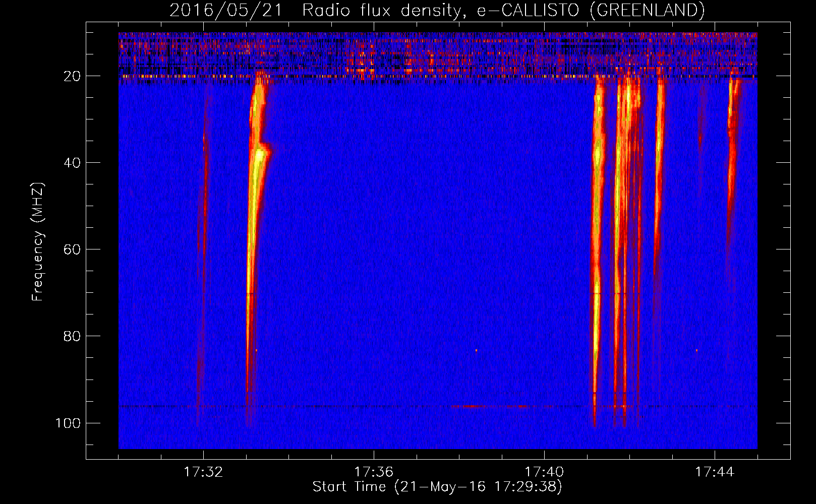
Task: Click the 17:36 time tick label
Action: [374, 472]
